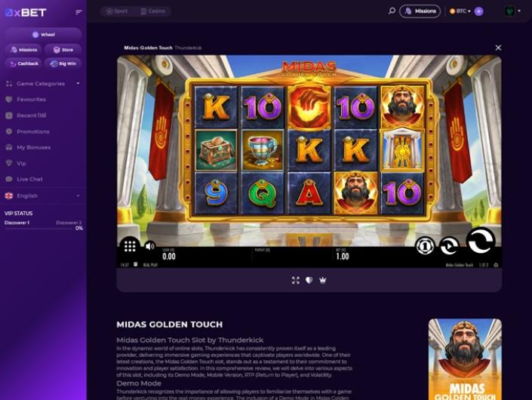Click the crown icon below the game
Image resolution: width=532 pixels, height=400 pixels.
point(323,280)
